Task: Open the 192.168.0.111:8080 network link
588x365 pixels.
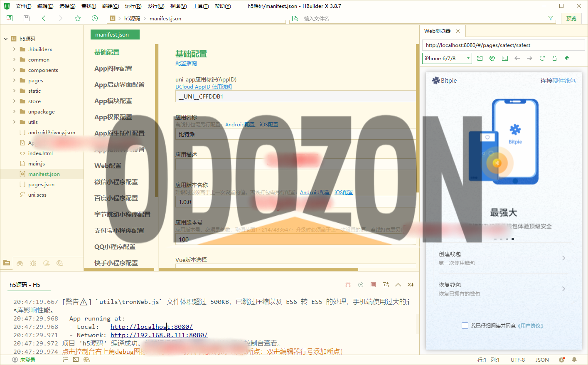Action: (159, 335)
